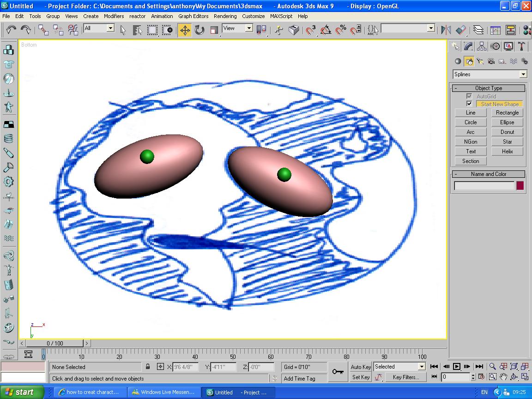Screen dimensions: 532x399
Task: Go to the end frame button
Action: tap(479, 366)
